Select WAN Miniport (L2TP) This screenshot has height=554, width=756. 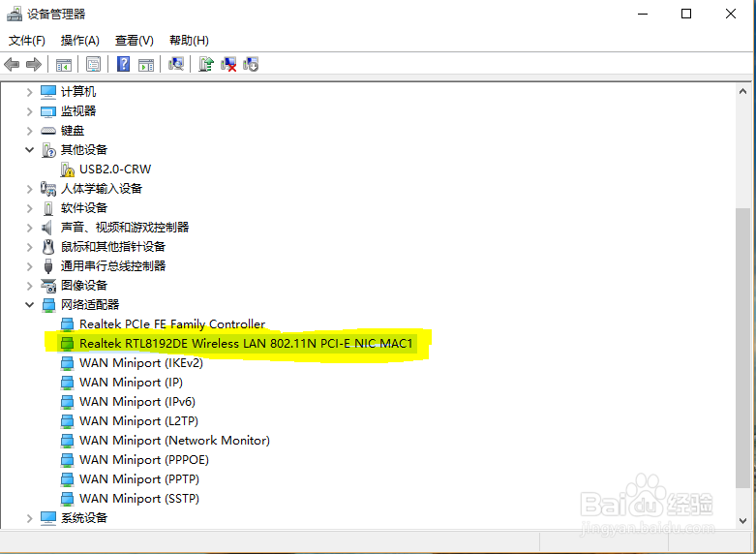click(x=138, y=420)
